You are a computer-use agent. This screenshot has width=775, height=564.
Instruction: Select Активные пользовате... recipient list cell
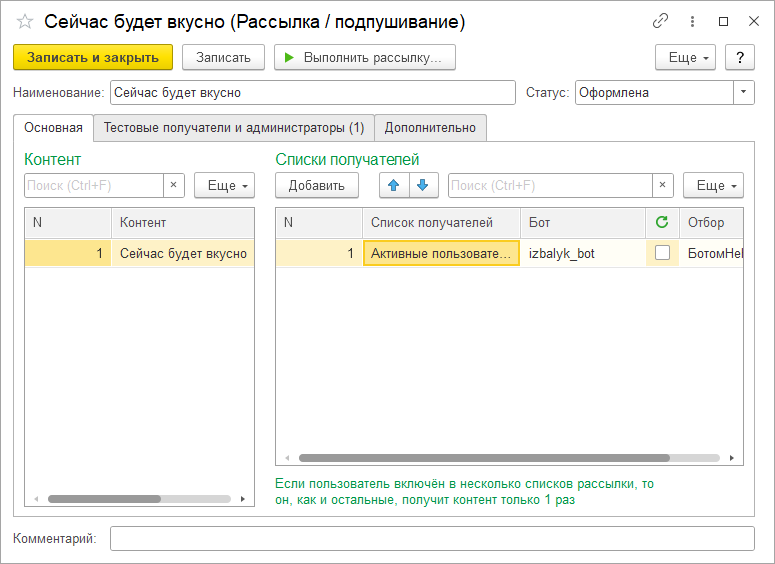[441, 253]
